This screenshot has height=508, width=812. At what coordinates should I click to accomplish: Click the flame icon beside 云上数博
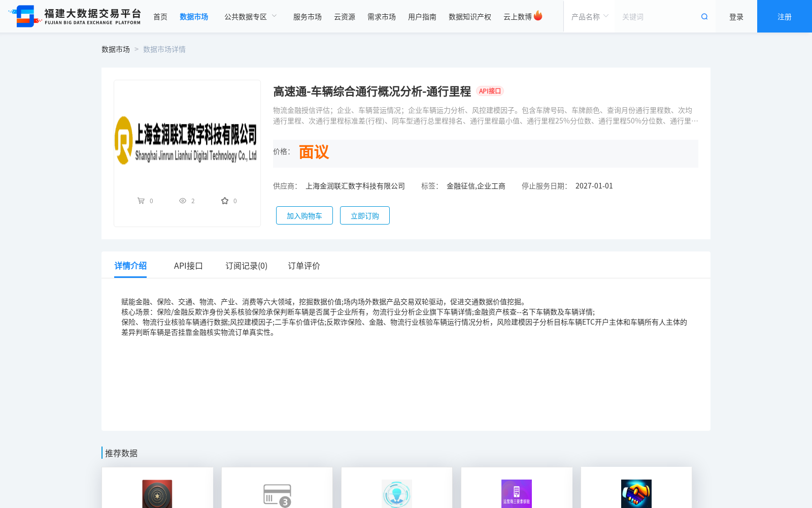538,16
